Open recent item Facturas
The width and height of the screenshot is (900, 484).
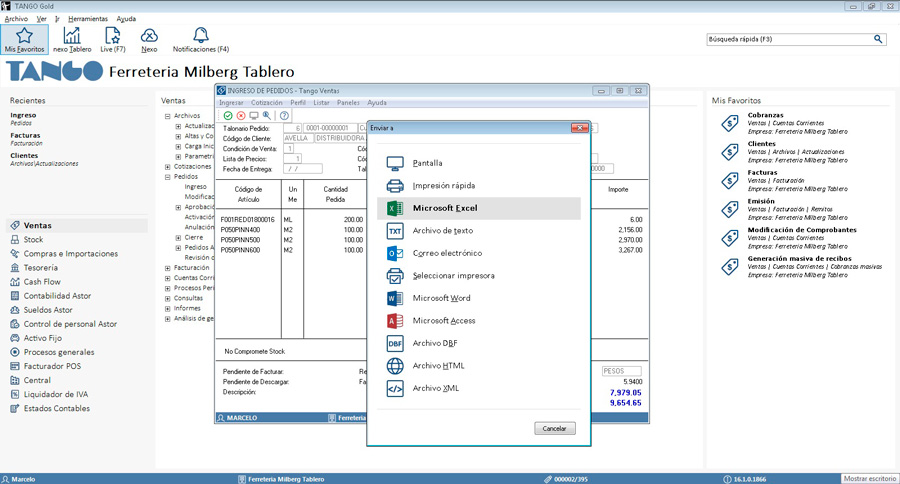click(x=26, y=139)
